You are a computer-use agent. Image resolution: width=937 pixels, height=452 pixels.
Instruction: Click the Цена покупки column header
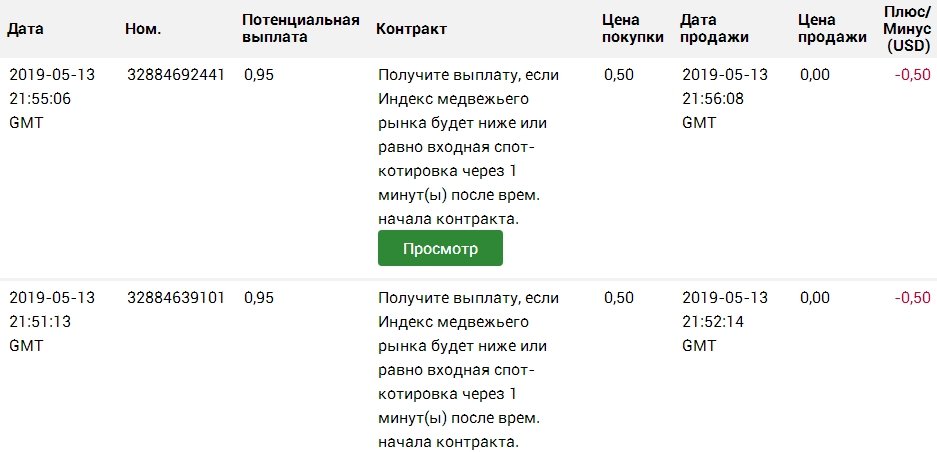point(633,29)
